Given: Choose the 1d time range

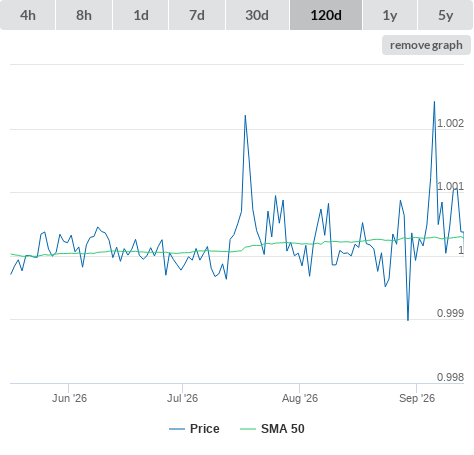Looking at the screenshot, I should tap(141, 15).
